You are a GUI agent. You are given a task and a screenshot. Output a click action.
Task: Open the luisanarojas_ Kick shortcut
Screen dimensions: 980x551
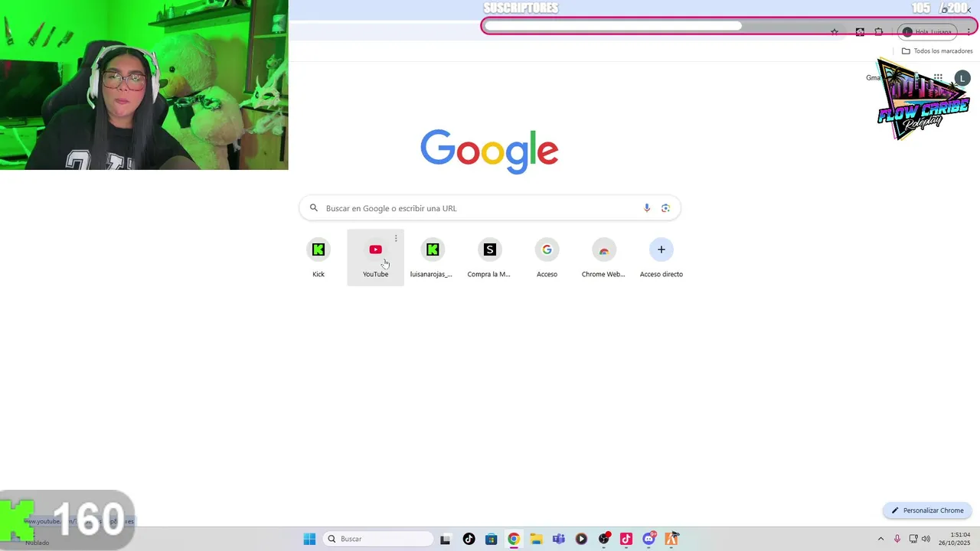coord(432,258)
